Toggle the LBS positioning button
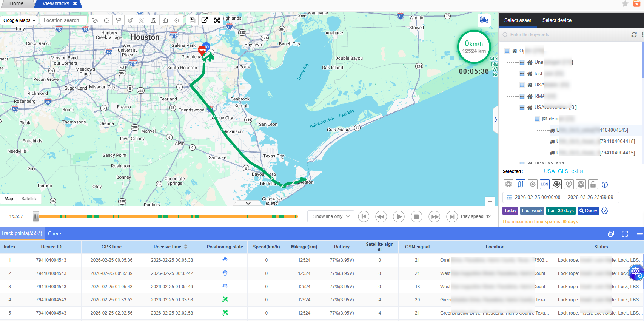This screenshot has width=644, height=321. 544,184
